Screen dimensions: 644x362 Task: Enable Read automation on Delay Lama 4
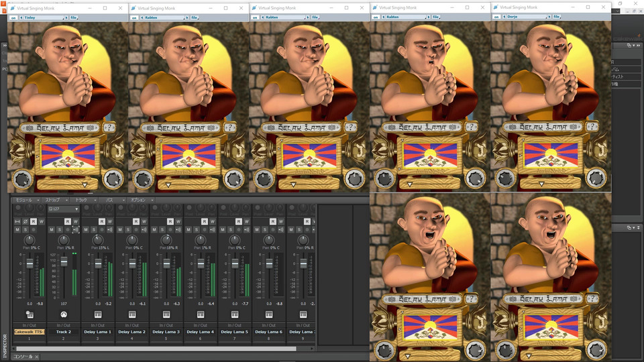pos(204,221)
